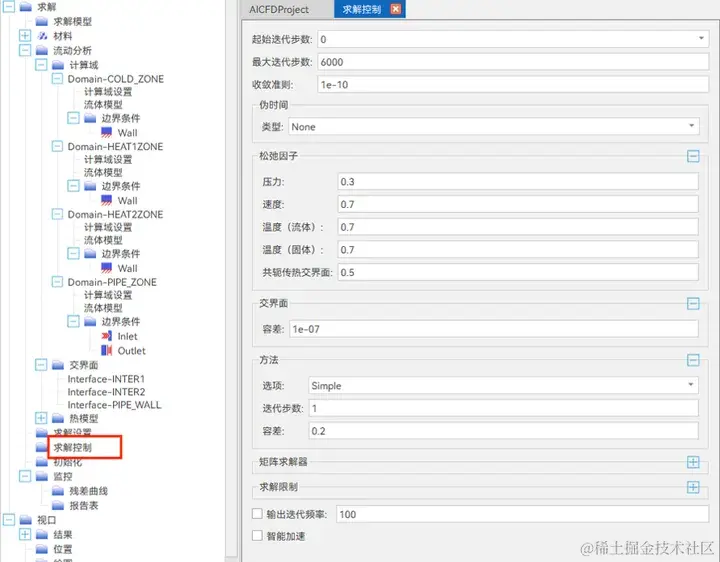Screen dimensions: 720x562
Task: Click the 热模型 folder icon
Action: coord(58,418)
